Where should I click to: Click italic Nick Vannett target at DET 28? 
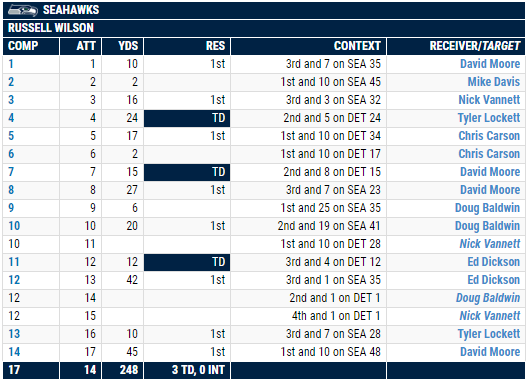pos(490,244)
